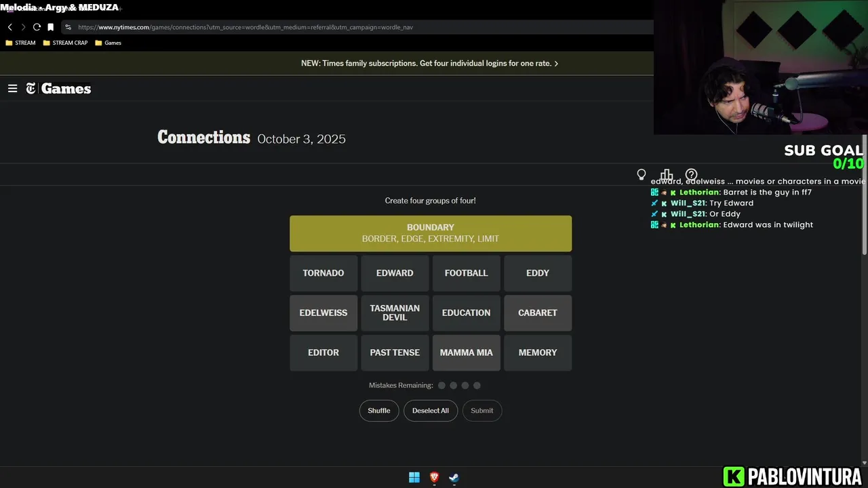Click the Deselect All button
This screenshot has height=488, width=868.
pos(431,411)
